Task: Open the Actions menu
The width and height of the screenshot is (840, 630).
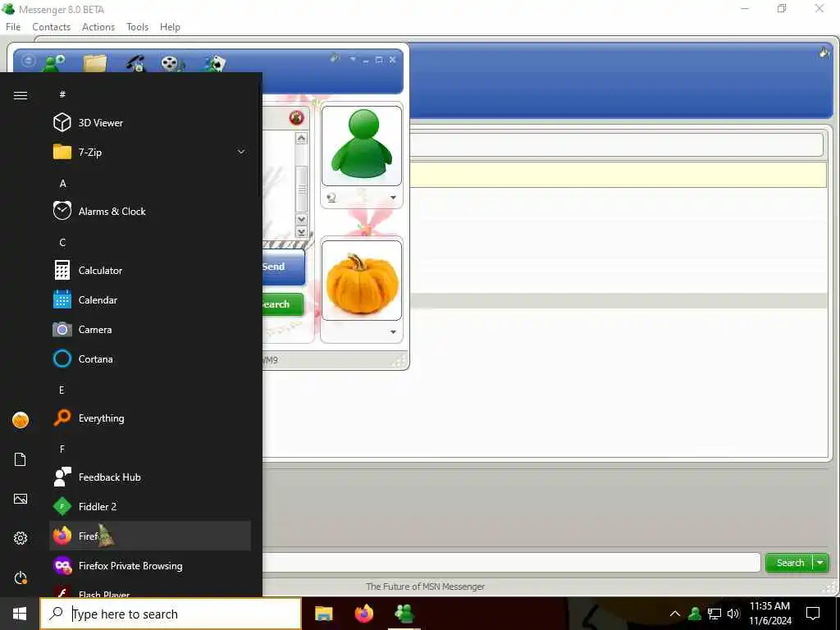Action: [x=98, y=27]
